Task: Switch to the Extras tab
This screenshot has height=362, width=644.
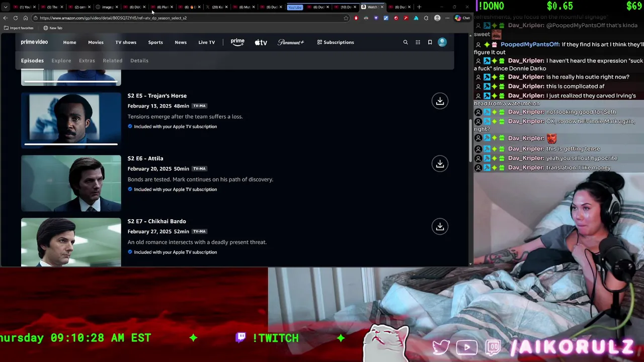Action: (x=87, y=60)
